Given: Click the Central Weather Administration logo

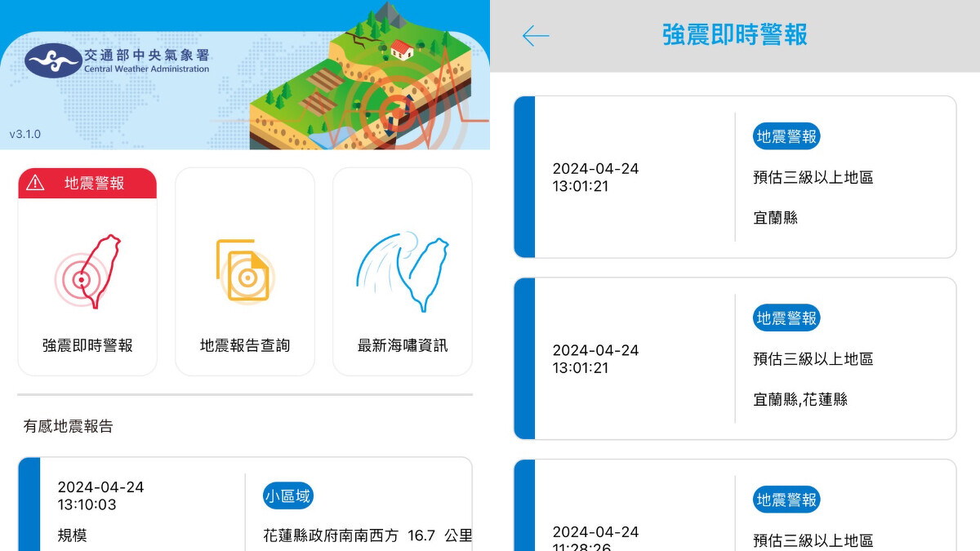Looking at the screenshot, I should tap(53, 60).
